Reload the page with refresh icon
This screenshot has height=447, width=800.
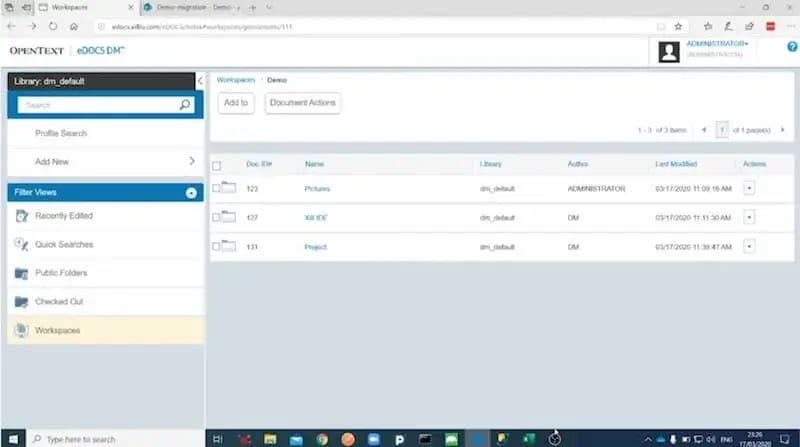coord(53,26)
